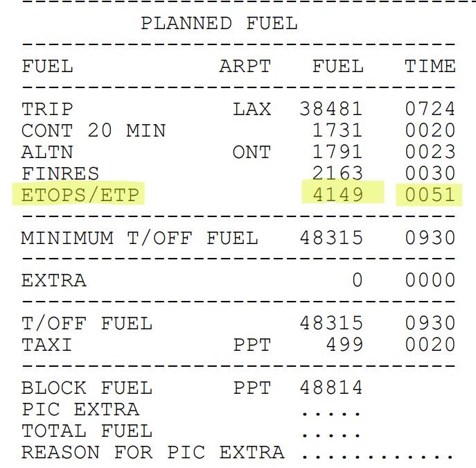Click the TRIP time 0724
476x468 pixels.
(430, 109)
